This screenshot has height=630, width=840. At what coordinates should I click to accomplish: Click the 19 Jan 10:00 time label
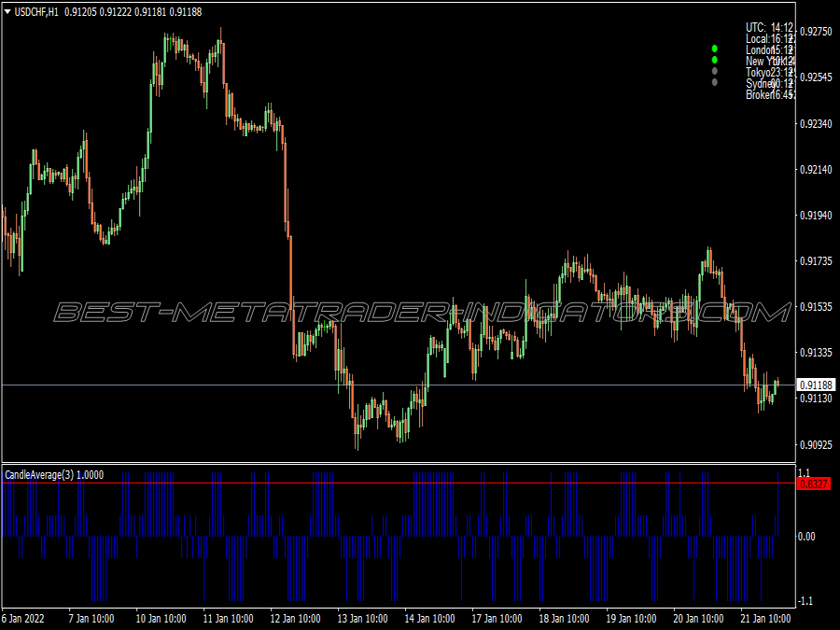[631, 618]
